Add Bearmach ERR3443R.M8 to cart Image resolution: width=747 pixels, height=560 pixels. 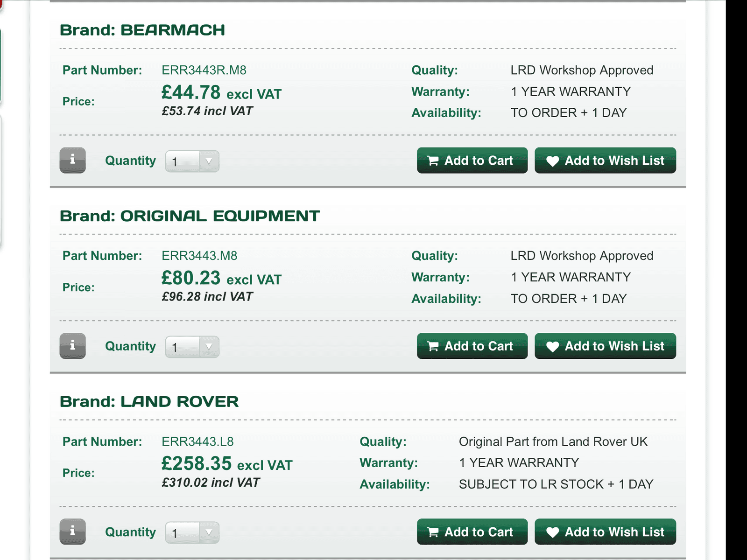point(472,161)
